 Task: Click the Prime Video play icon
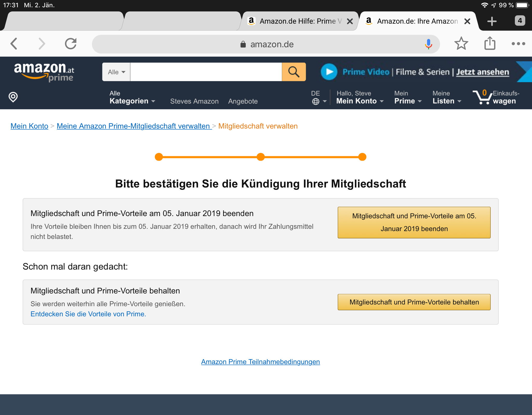(x=329, y=72)
